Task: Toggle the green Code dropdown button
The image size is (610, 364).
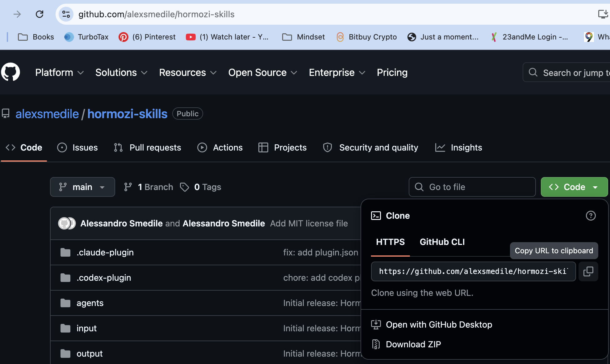Action: pyautogui.click(x=574, y=187)
